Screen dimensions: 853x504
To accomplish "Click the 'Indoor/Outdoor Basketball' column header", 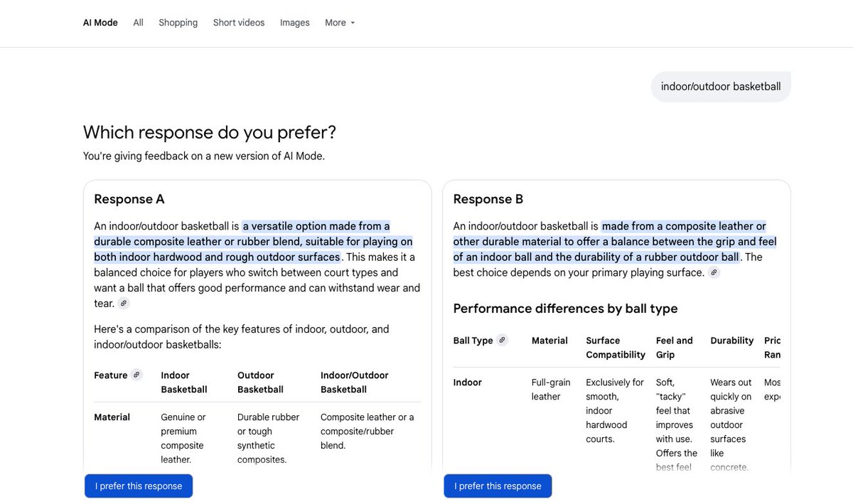I will 355,382.
